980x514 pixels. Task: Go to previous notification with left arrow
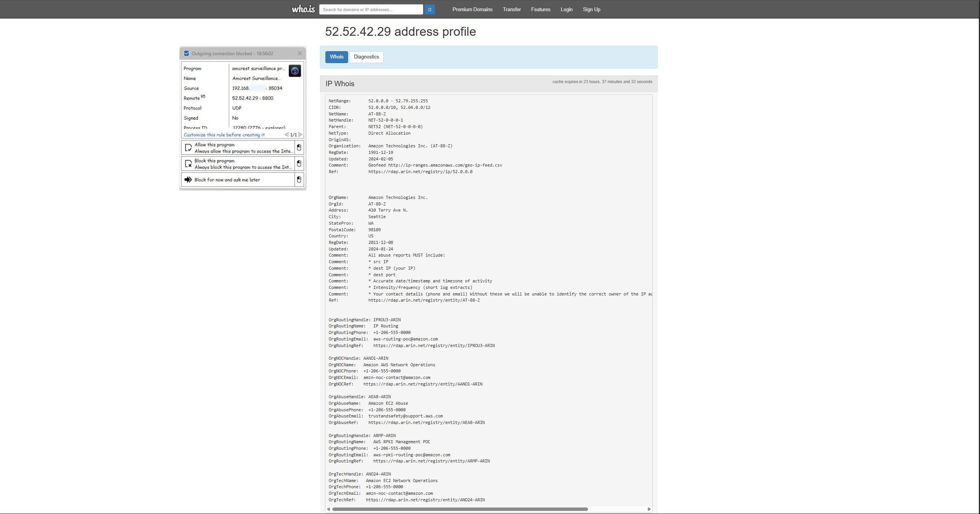click(x=286, y=135)
